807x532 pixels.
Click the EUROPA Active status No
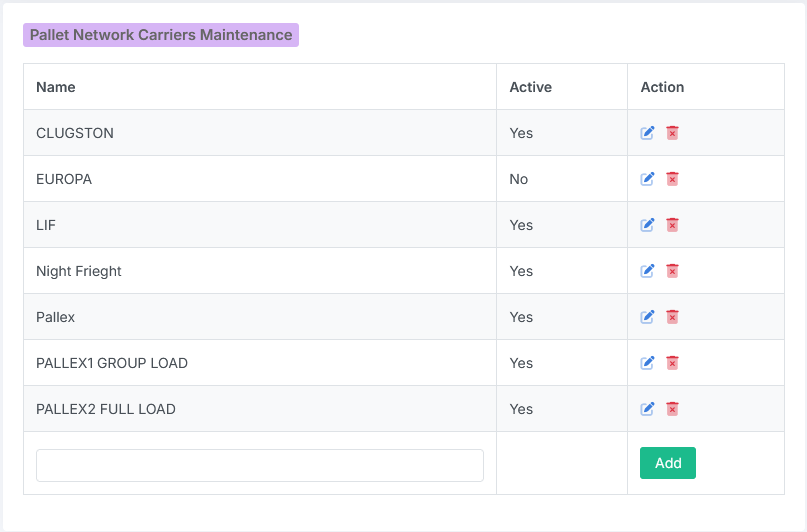pos(519,179)
